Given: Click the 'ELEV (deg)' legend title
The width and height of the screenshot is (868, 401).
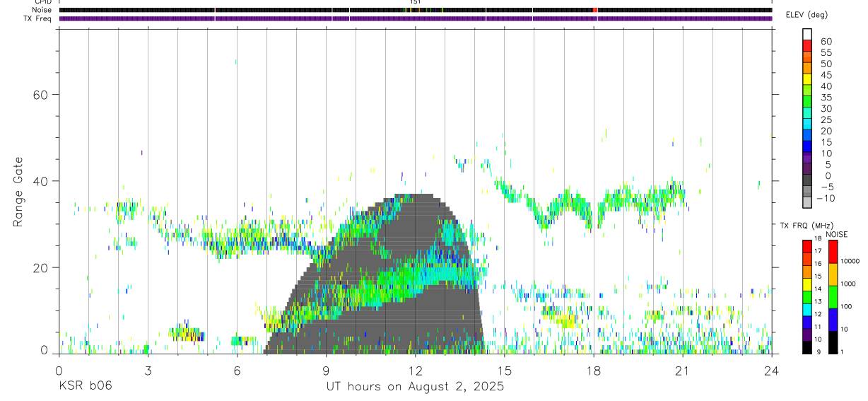Looking at the screenshot, I should (807, 14).
